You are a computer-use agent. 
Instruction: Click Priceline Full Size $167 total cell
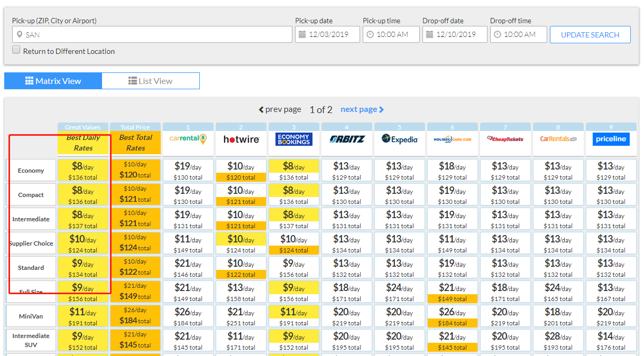[x=611, y=292]
